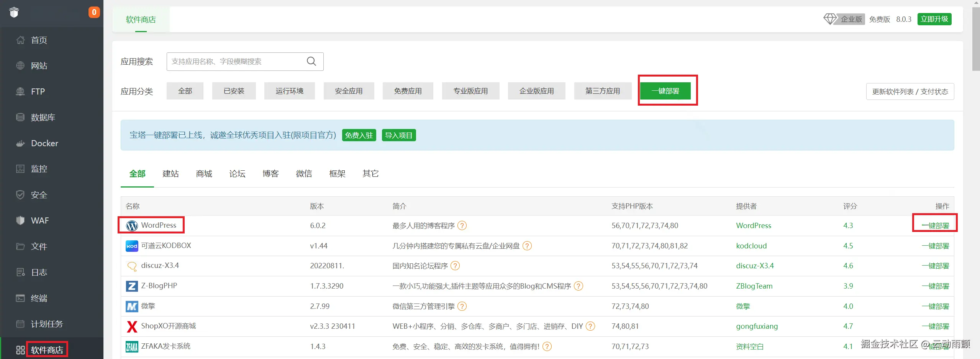Click the globe icon beside 网站
The image size is (980, 359).
tap(20, 65)
